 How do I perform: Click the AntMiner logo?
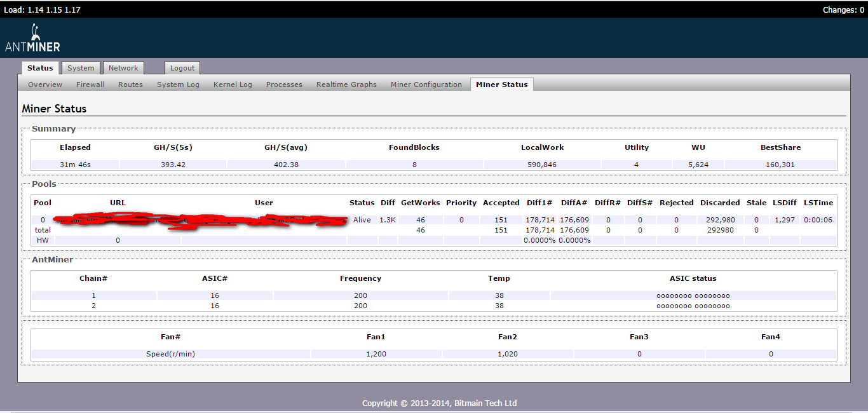tap(32, 38)
